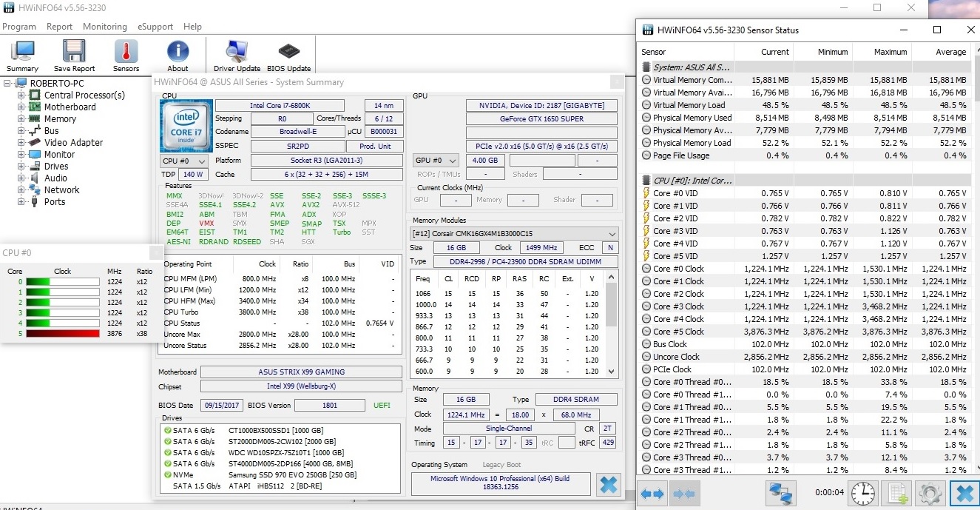The width and height of the screenshot is (980, 510).
Task: Open the GPU #0 selector dropdown
Action: point(436,161)
